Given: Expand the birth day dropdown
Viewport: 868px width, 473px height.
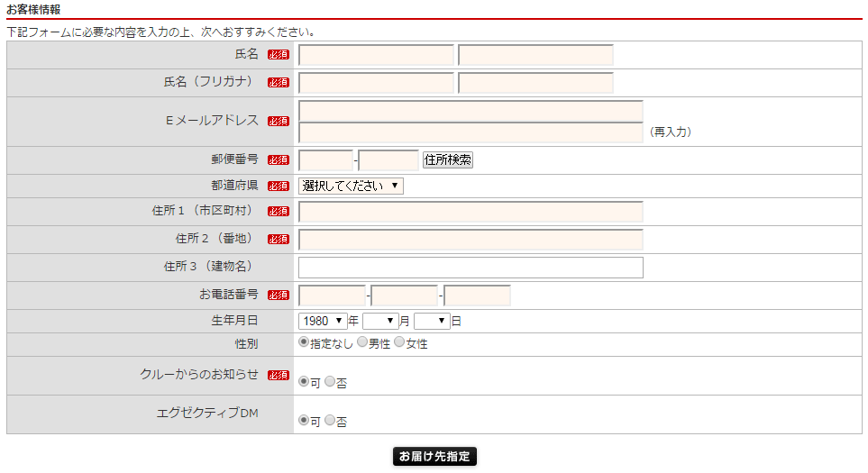Looking at the screenshot, I should 432,321.
